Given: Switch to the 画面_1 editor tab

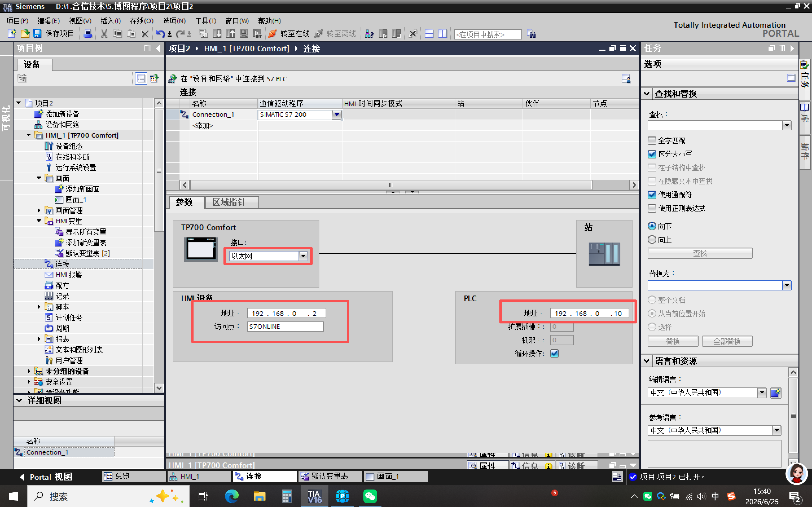Looking at the screenshot, I should pyautogui.click(x=396, y=476).
